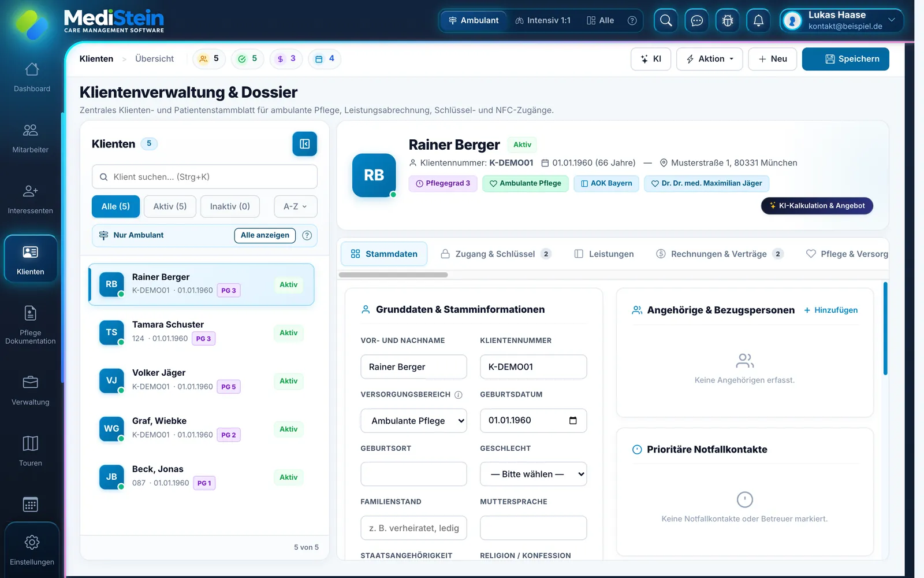Open Pflege Dokumentation in sidebar
The width and height of the screenshot is (924, 578).
(31, 325)
